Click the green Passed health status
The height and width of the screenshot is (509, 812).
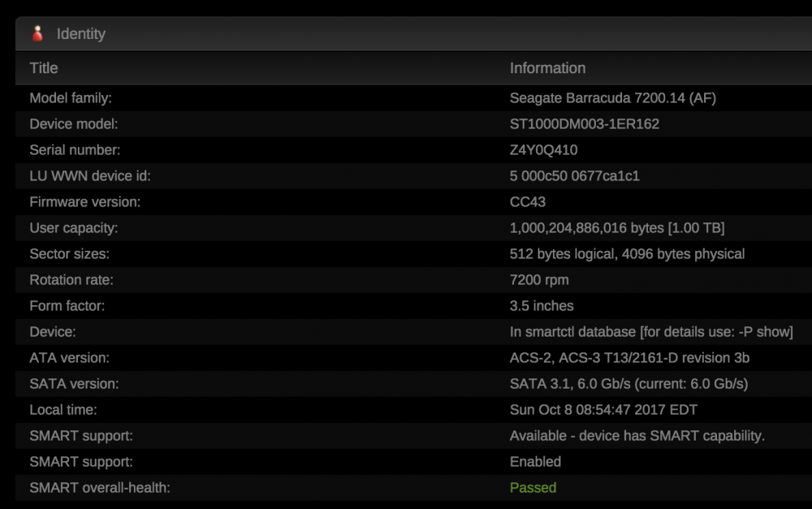(533, 487)
